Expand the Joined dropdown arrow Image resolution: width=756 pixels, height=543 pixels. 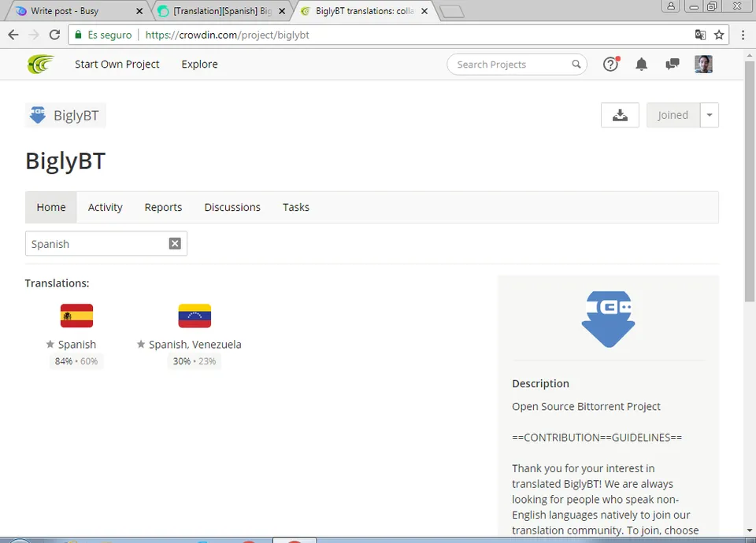[710, 115]
